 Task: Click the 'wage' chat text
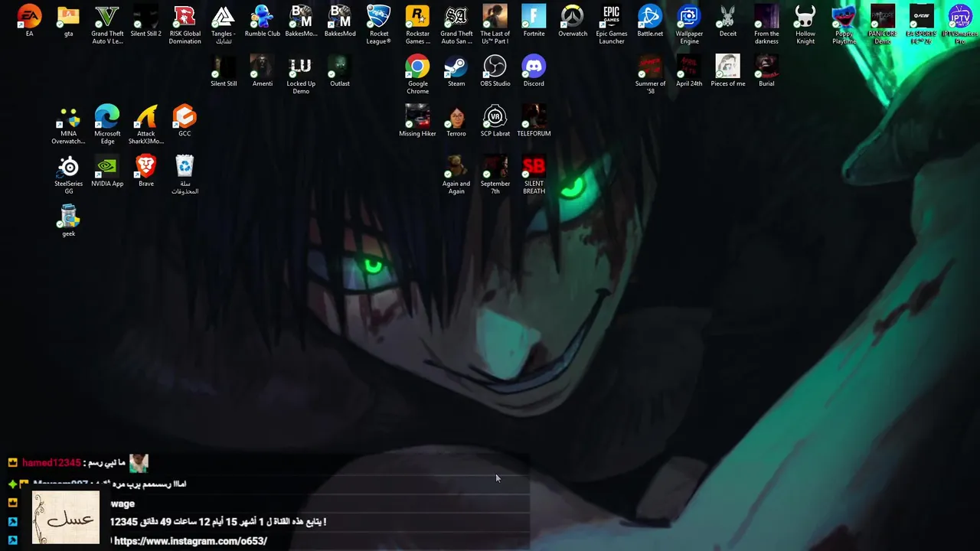pos(122,504)
